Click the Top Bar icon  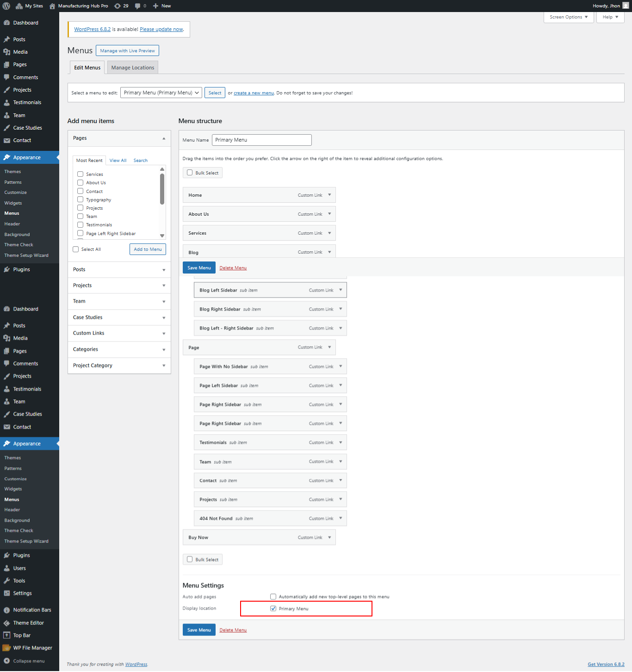pyautogui.click(x=7, y=635)
